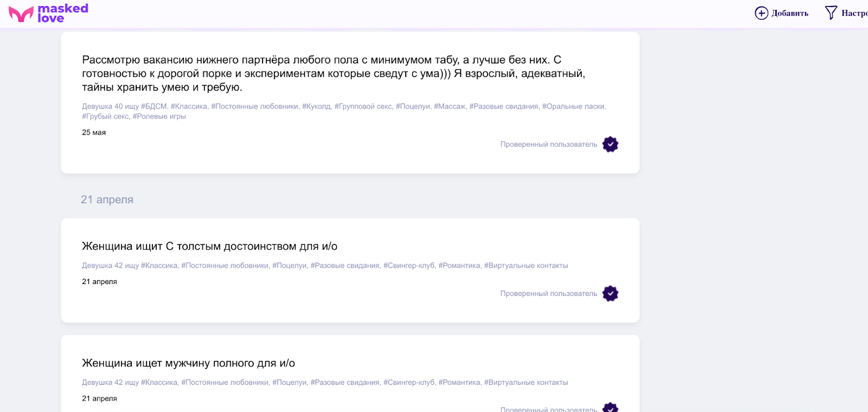Viewport: 868px width, 412px height.
Task: Open post "Женщина ищет мужчину полного для и/о"
Action: point(188,363)
